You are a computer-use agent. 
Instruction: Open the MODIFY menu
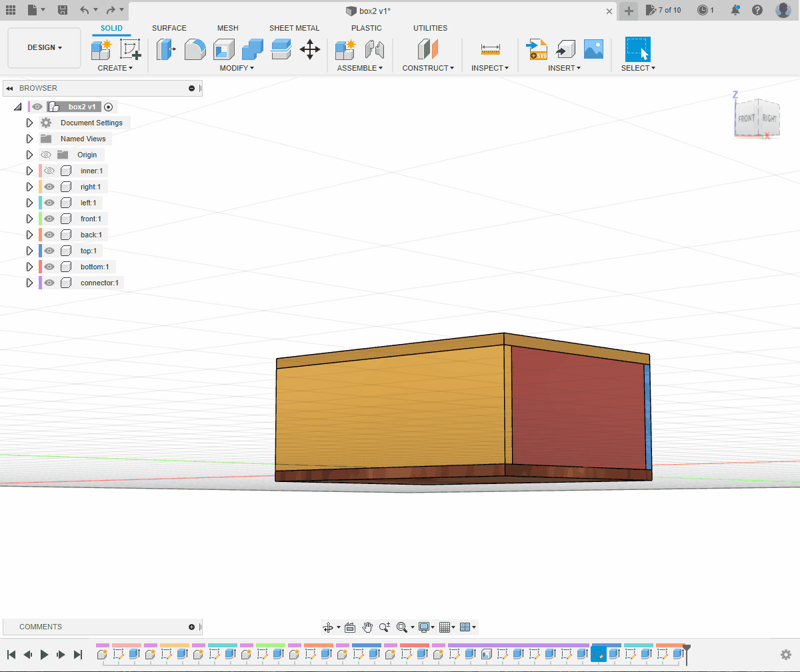click(x=236, y=68)
